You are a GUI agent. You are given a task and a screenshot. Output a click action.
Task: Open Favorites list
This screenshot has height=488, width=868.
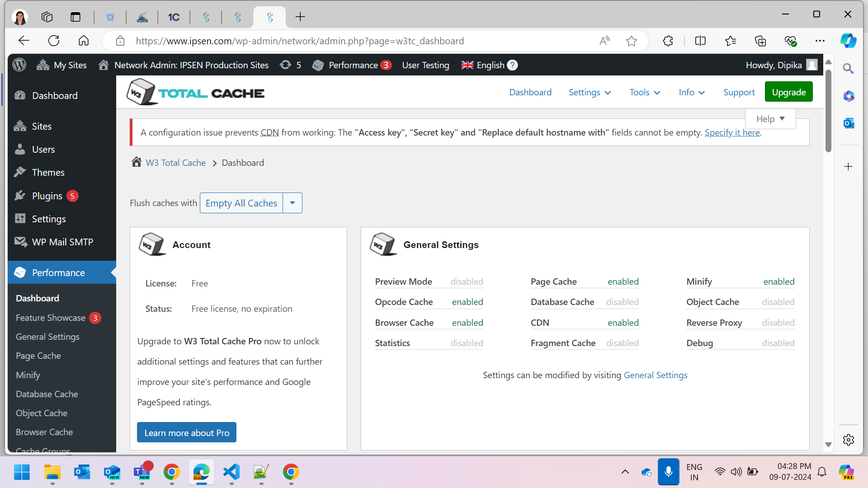tap(731, 41)
